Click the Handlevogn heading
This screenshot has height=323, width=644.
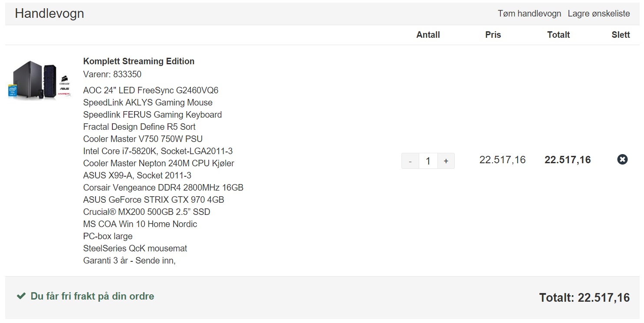49,13
